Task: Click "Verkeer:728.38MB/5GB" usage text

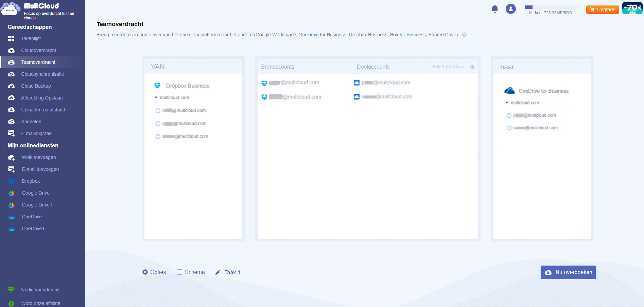Action: click(x=550, y=13)
